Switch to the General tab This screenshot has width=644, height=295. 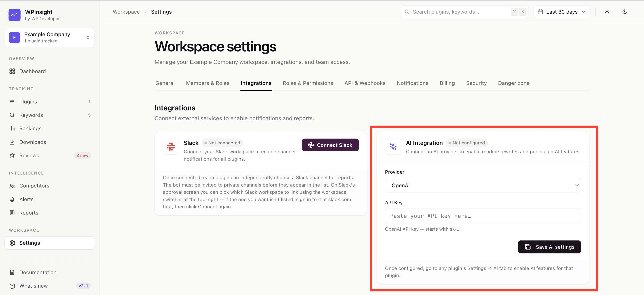(x=165, y=83)
